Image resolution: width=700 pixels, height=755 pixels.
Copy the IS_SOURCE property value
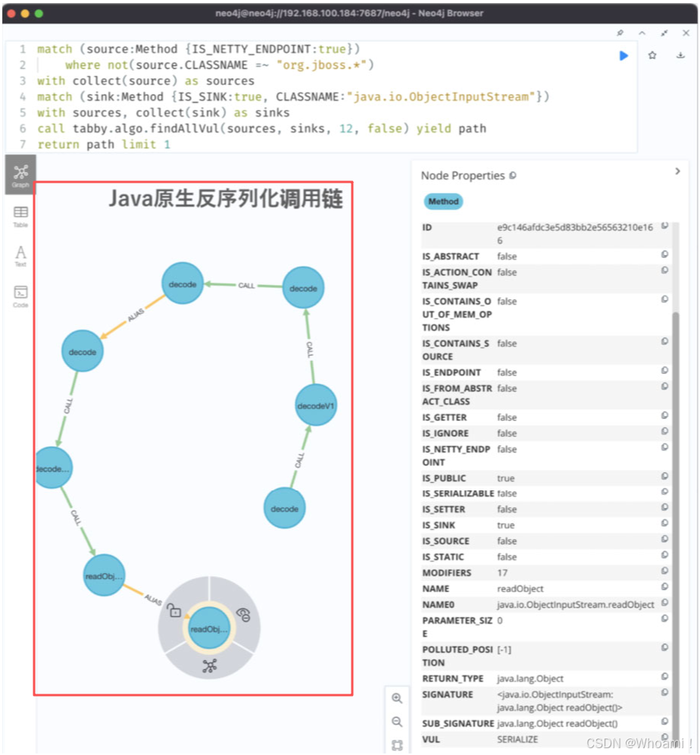point(665,539)
